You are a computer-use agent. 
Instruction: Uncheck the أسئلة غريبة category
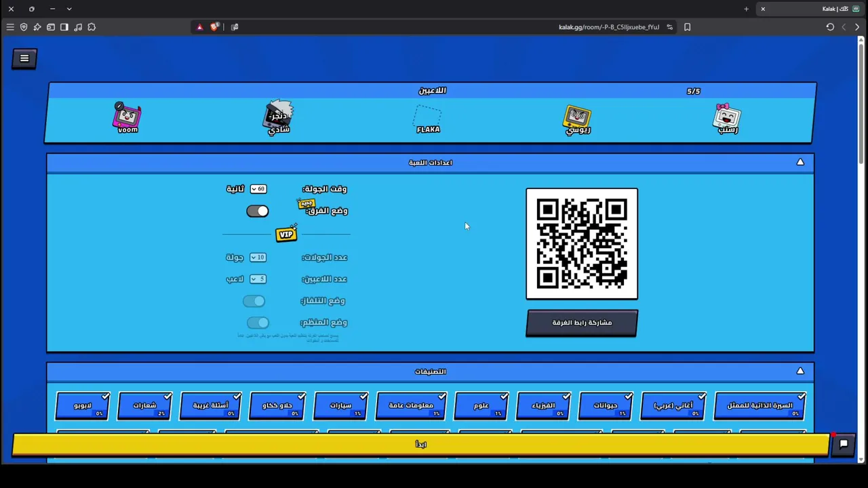point(210,405)
